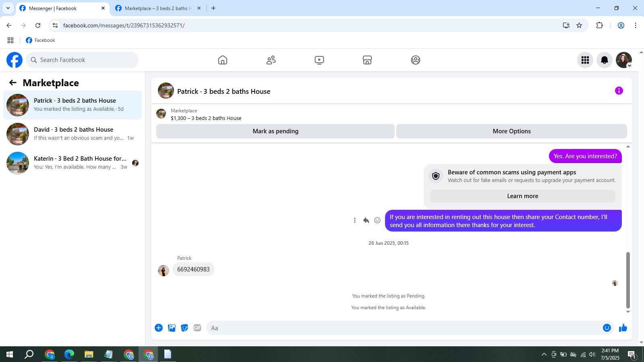Reply to the contact number message

coord(366,220)
